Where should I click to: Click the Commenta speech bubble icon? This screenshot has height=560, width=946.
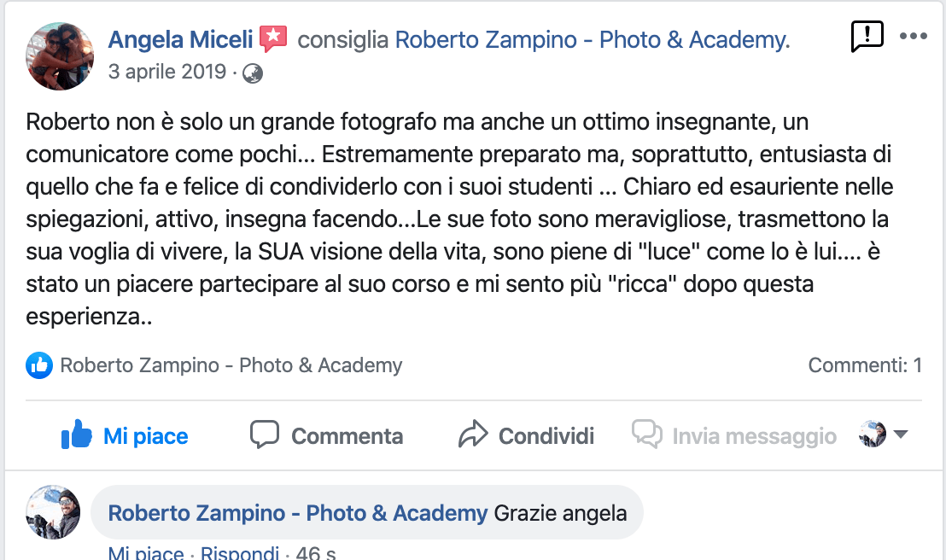click(x=265, y=435)
